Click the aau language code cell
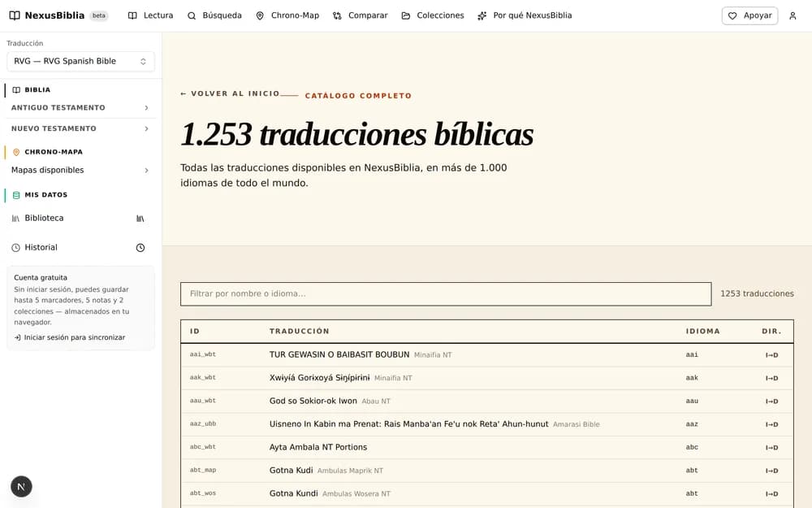The image size is (812, 508). point(692,402)
